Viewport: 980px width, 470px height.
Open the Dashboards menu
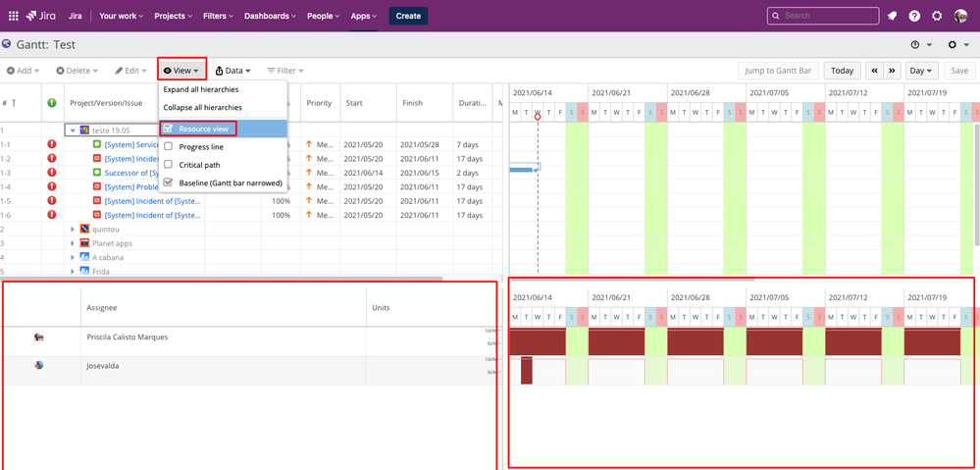click(272, 17)
